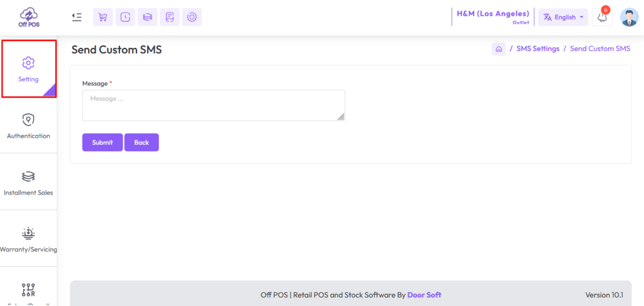
Task: Open the Warranty/Servicing sidebar menu
Action: pyautogui.click(x=28, y=239)
